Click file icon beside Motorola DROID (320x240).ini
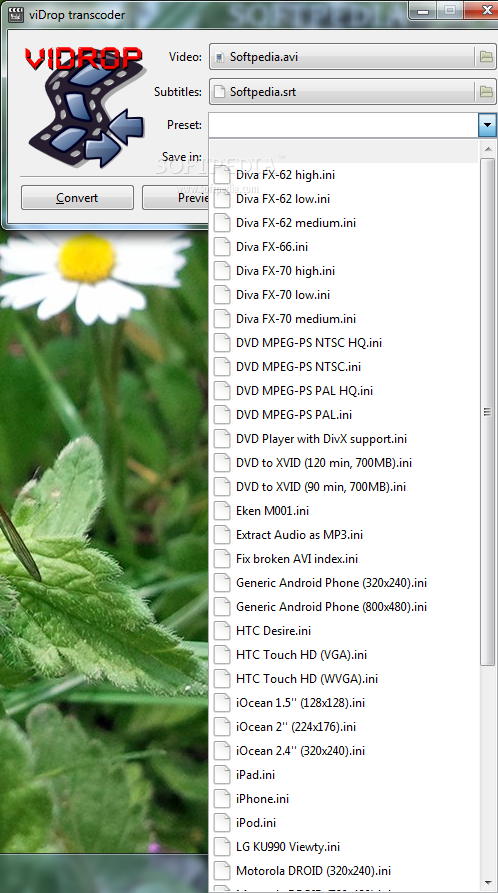Viewport: 498px width, 893px height. (222, 871)
